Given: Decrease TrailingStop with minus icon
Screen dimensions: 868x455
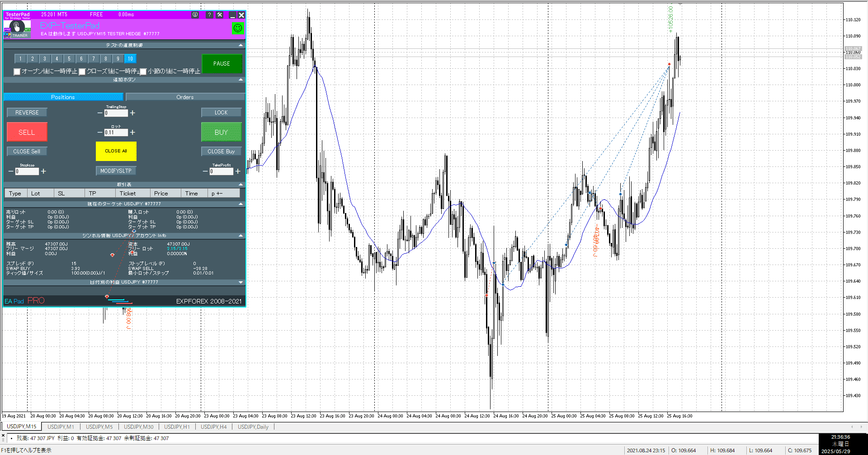Looking at the screenshot, I should tap(100, 113).
